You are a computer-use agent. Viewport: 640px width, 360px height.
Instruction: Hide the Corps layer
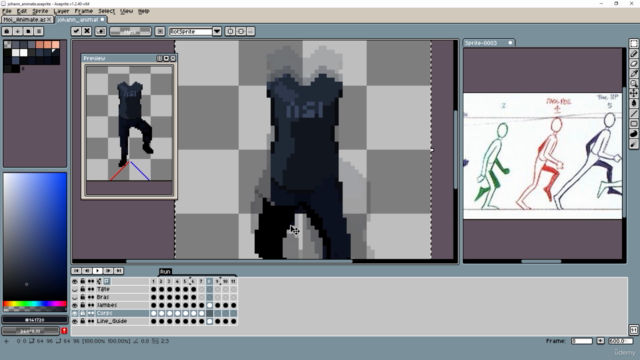point(75,313)
